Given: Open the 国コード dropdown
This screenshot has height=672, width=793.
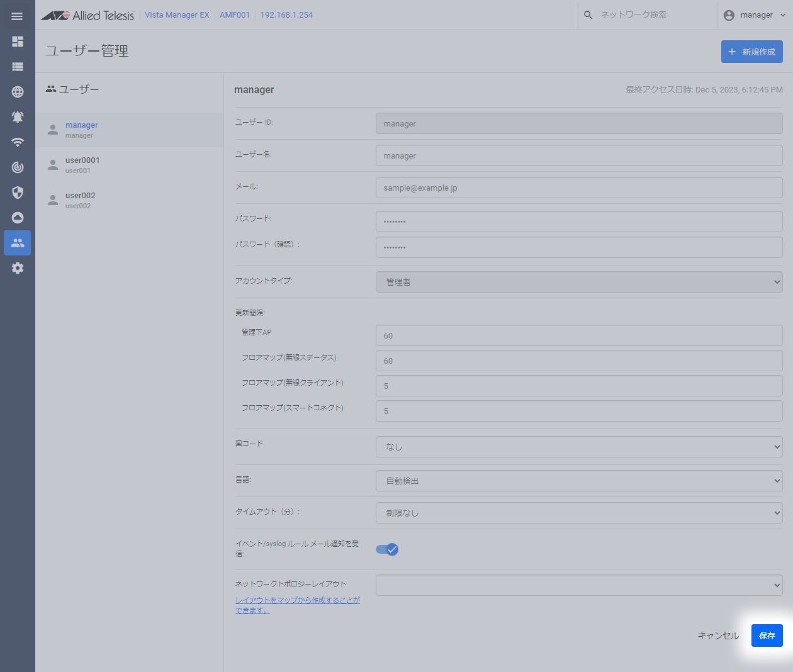Looking at the screenshot, I should 578,447.
